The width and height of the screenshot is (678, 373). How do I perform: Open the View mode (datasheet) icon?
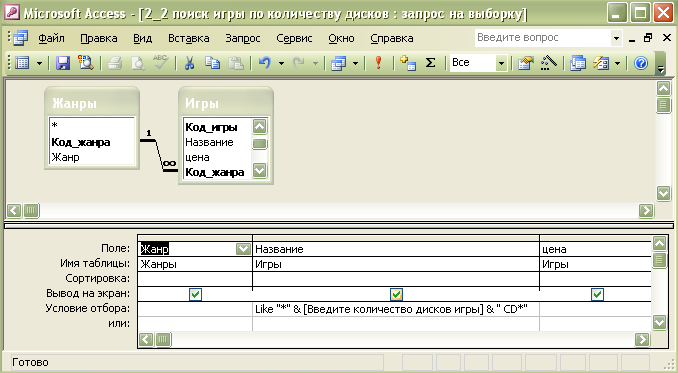[22, 63]
